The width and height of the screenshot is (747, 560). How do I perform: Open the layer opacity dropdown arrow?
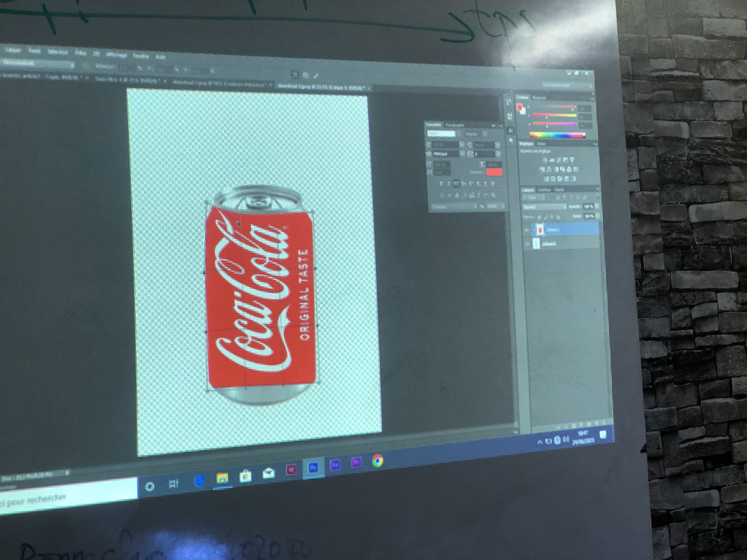tap(596, 206)
